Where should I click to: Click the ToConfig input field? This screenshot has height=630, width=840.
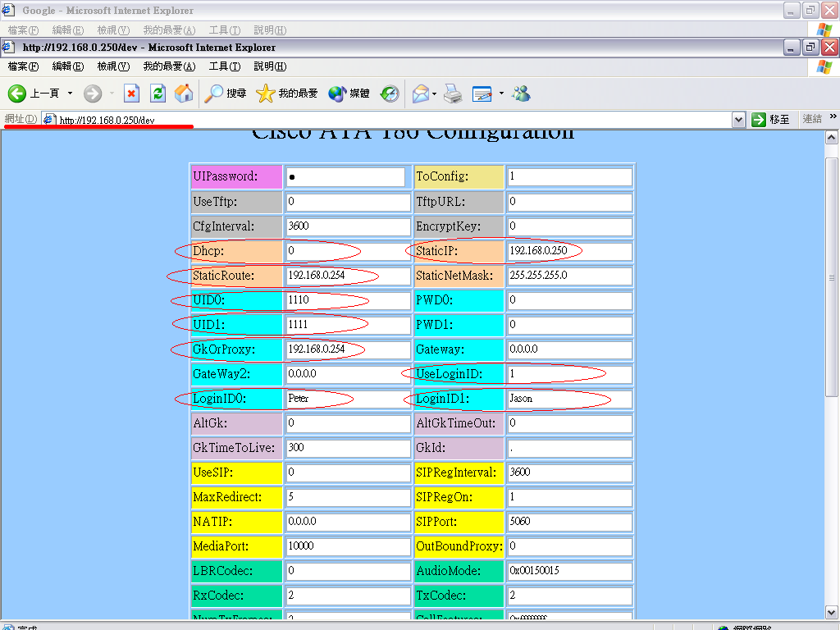569,177
